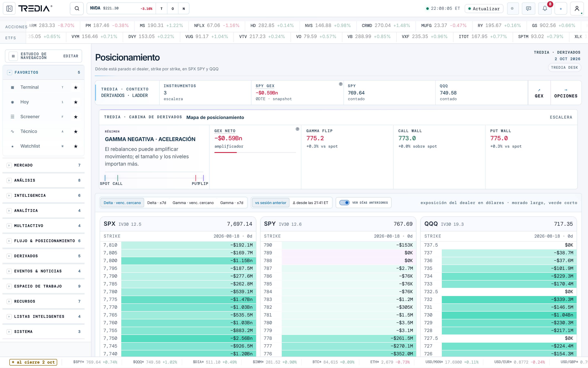Screen dimensions: 588x368
Task: Click the Actualizar button
Action: [x=484, y=9]
